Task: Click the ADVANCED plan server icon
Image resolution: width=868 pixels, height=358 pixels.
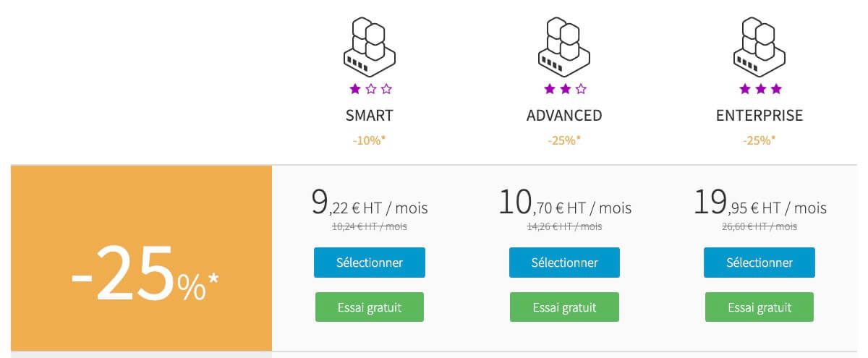Action: [x=564, y=46]
